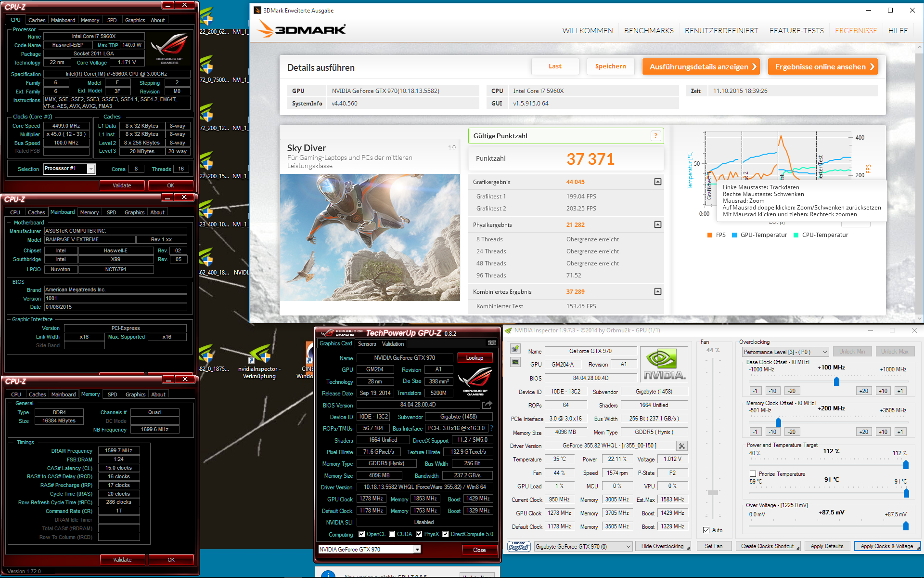Open Caches tab in top CPU-Z window
Image resolution: width=924 pixels, height=578 pixels.
37,20
